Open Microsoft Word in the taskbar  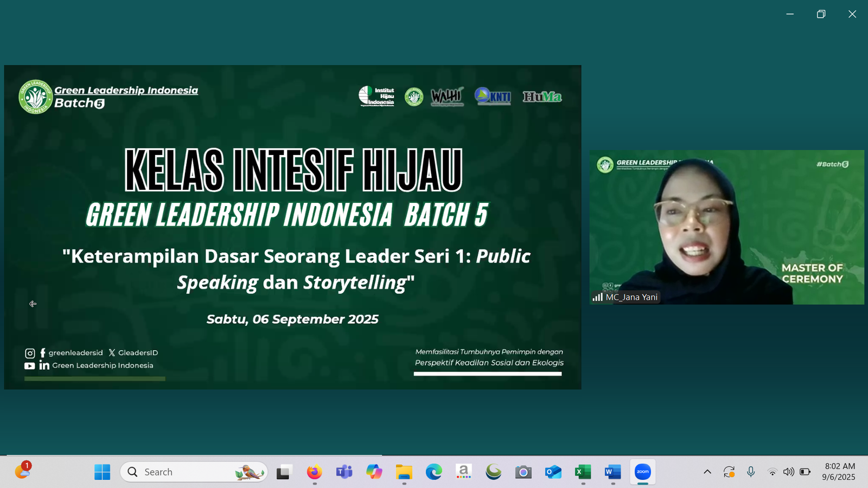[612, 472]
